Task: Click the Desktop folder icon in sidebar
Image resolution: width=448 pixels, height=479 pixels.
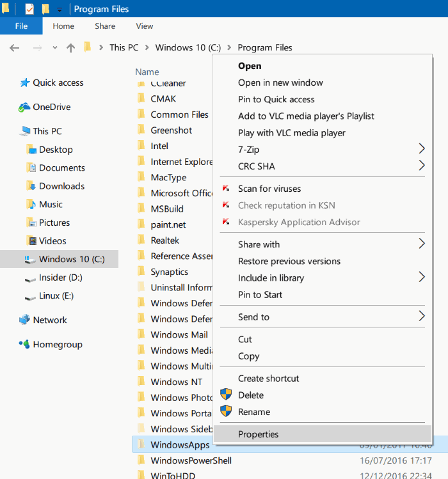Action: pyautogui.click(x=31, y=150)
